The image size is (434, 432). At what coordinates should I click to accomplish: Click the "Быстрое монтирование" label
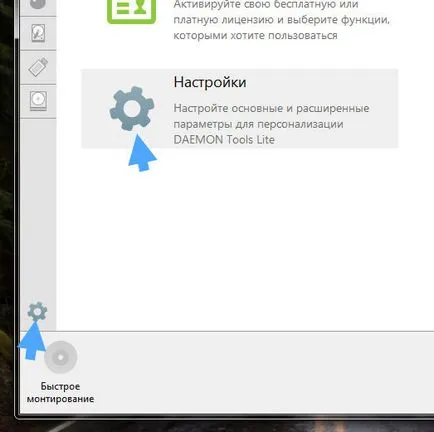coord(60,393)
